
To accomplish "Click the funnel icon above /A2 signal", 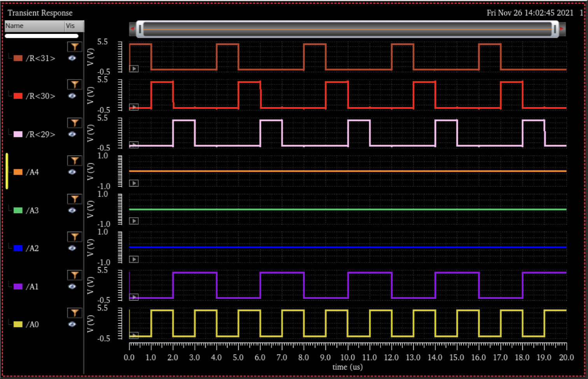I will coord(74,237).
